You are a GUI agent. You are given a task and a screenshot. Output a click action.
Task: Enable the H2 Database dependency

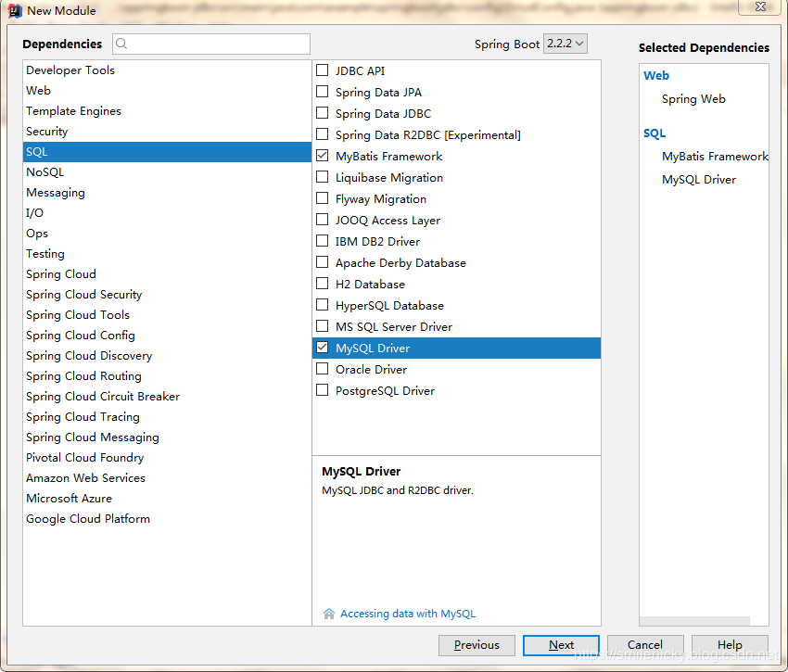tap(322, 284)
